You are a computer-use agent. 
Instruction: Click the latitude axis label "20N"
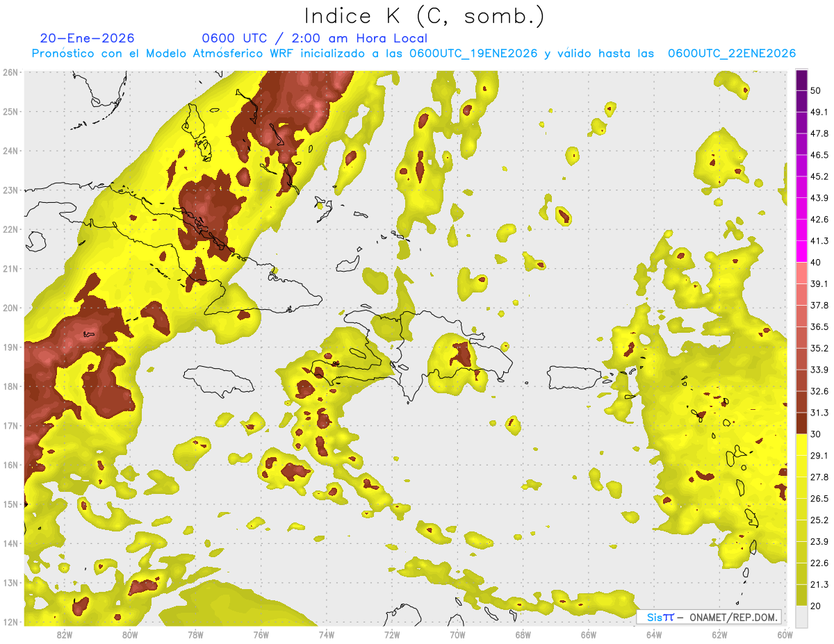coord(10,308)
